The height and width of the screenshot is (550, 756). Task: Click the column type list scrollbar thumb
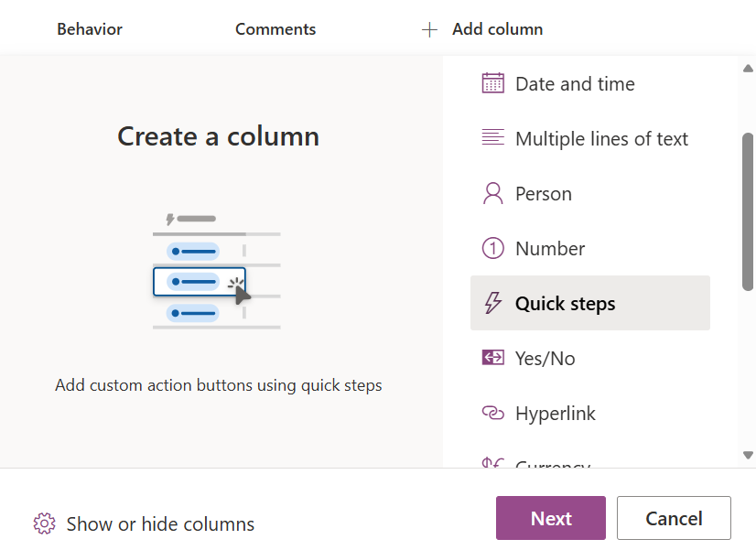coord(748,210)
